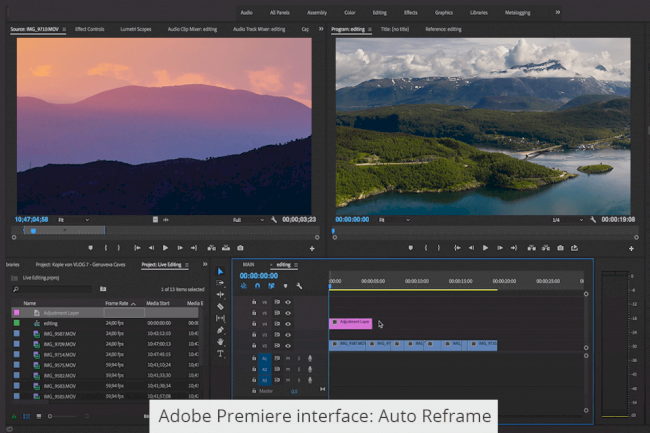Click Export Frame camera in Program monitor
This screenshot has width=650, height=433.
[x=560, y=248]
